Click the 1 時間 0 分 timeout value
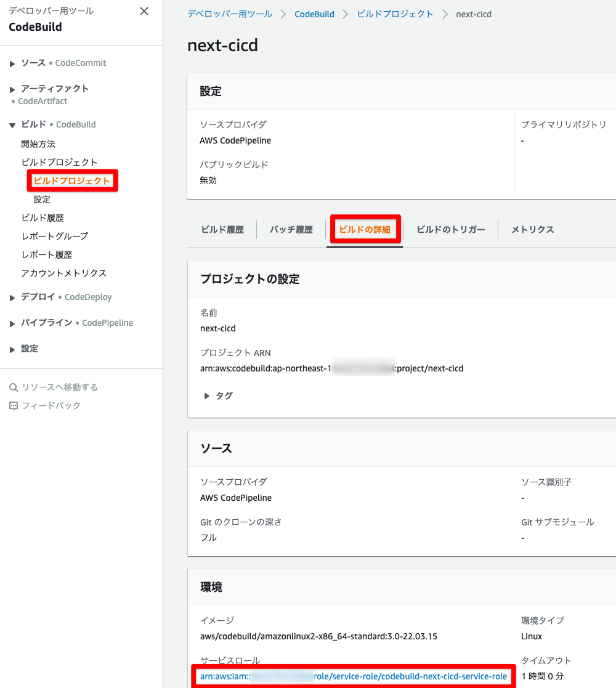 tap(542, 676)
